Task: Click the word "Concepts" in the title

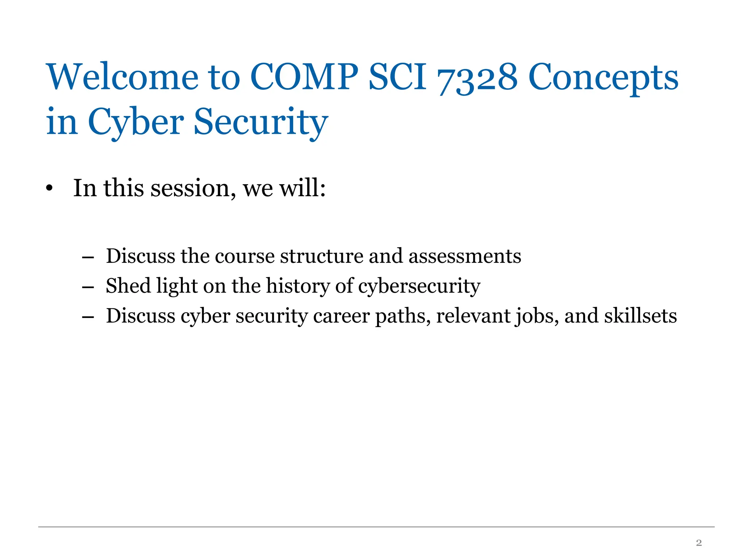Action: point(603,79)
